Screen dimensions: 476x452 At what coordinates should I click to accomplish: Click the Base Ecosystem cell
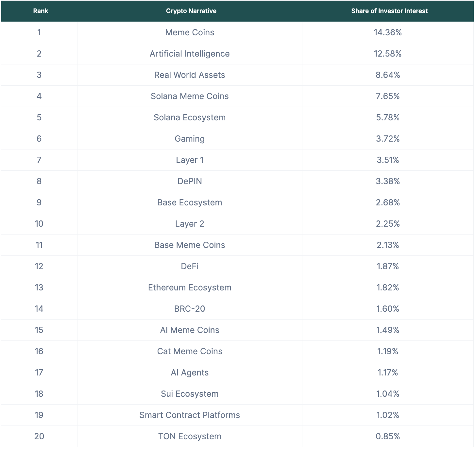coord(190,202)
